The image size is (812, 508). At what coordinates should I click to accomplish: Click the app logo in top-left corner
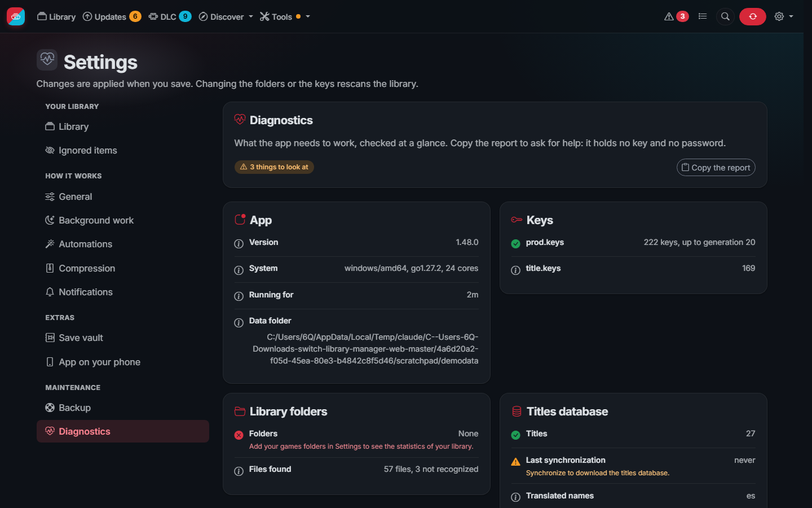[16, 16]
